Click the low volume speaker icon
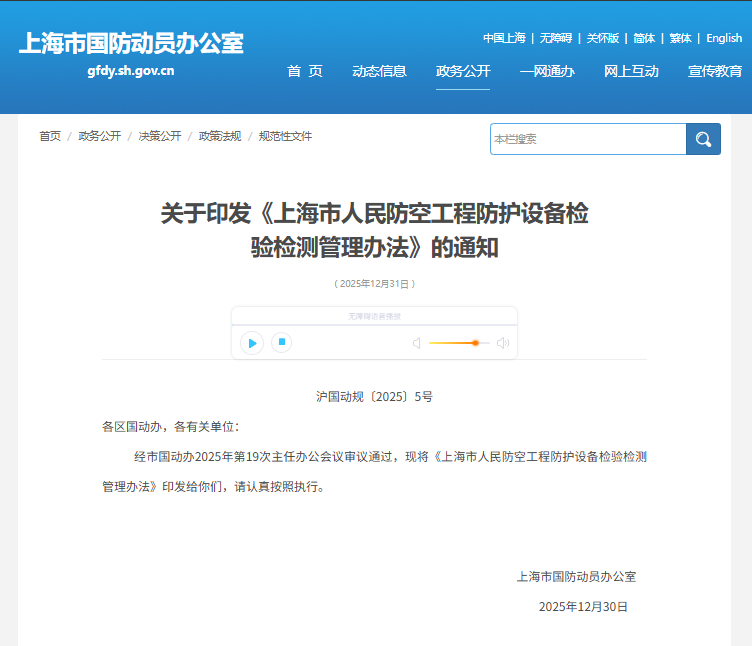 (x=416, y=343)
